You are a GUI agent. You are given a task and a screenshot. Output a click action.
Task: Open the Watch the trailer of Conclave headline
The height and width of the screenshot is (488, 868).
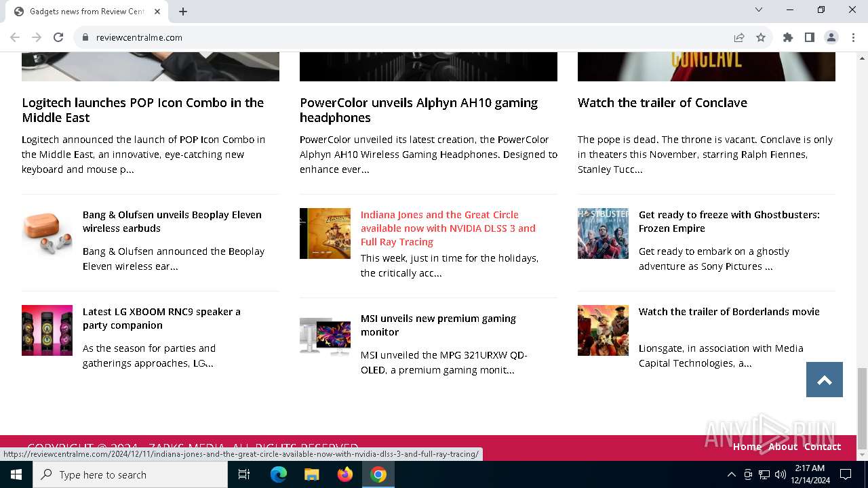tap(663, 102)
